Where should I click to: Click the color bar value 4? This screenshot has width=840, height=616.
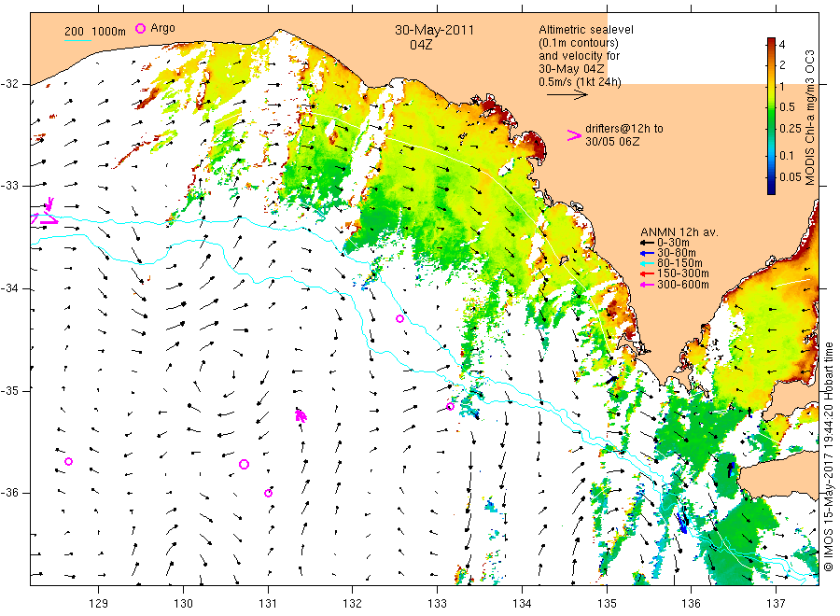[782, 45]
